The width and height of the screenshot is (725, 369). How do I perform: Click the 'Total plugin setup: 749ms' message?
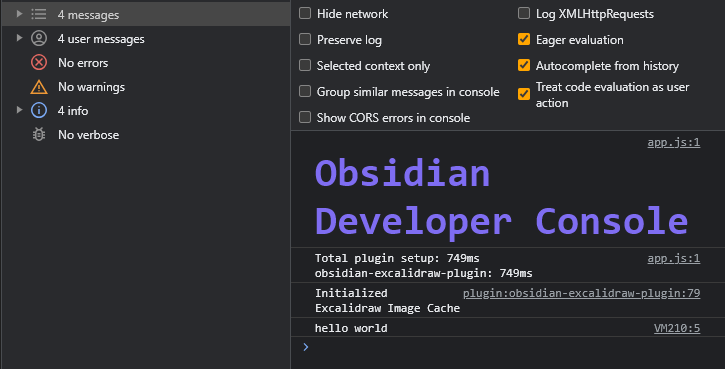pyautogui.click(x=397, y=258)
